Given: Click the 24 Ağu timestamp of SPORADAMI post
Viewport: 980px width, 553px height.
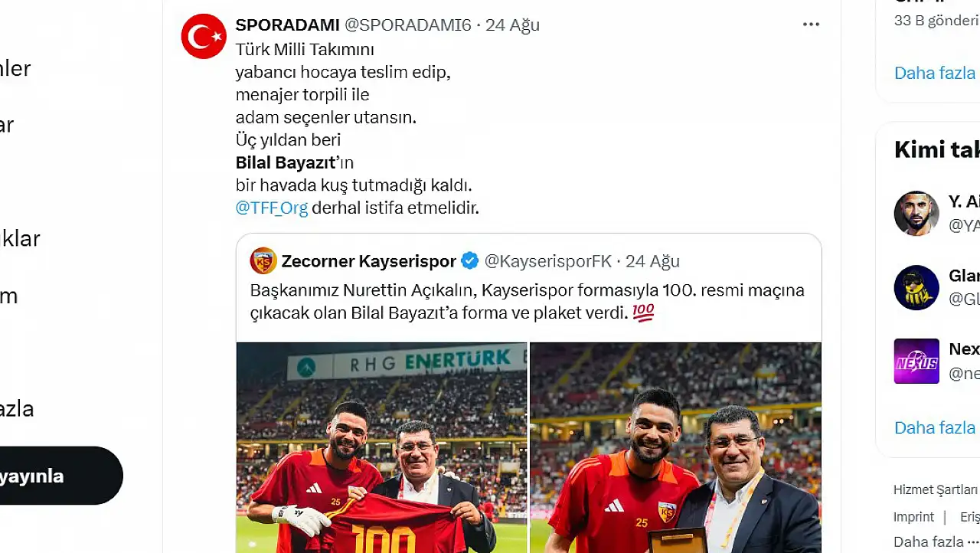Looking at the screenshot, I should [512, 25].
